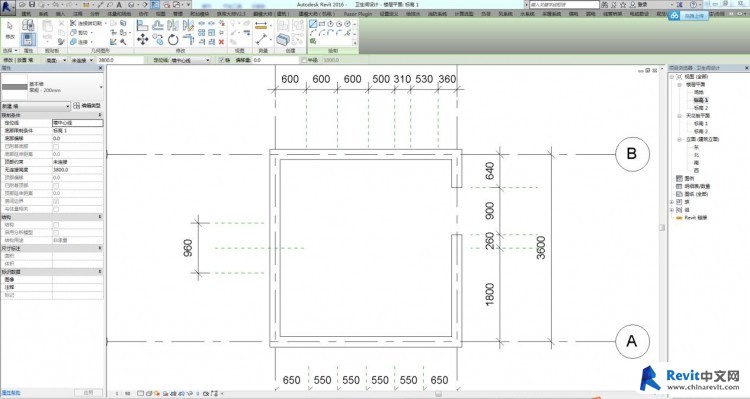Click the Rectangle draw tool
This screenshot has width=750, height=399.
coord(321,24)
